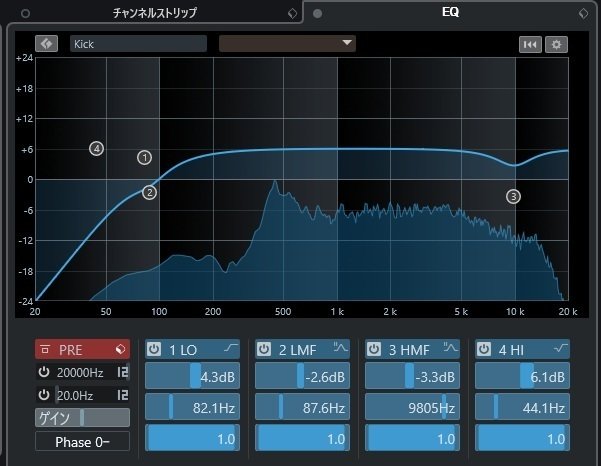The width and height of the screenshot is (601, 466).
Task: Toggle band 1 LO power
Action: coord(154,349)
